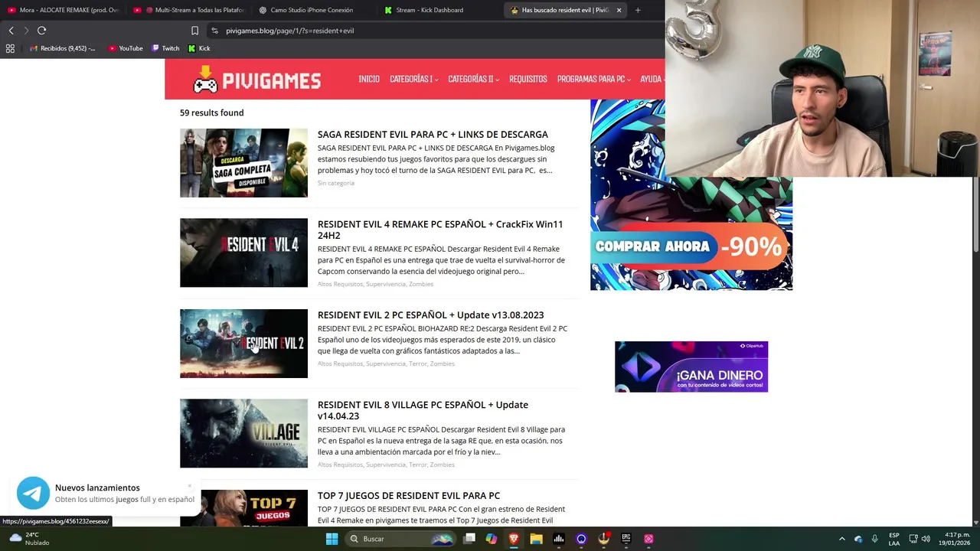Close the 'Has buscado resident evil' tab
Image resolution: width=980 pixels, height=551 pixels.
619,10
